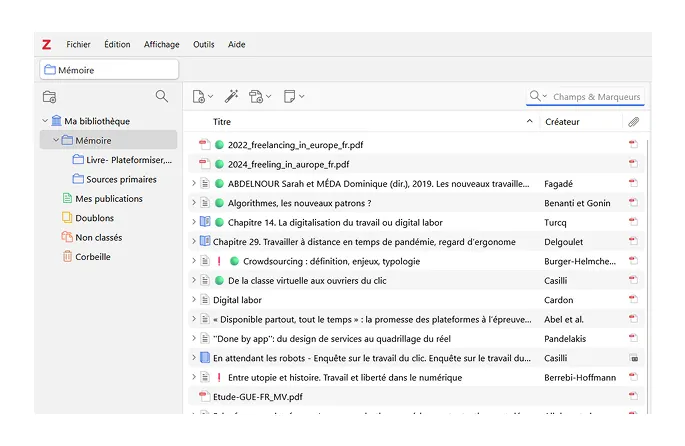685x446 pixels.
Task: Open the new item dropdown
Action: pos(203,96)
